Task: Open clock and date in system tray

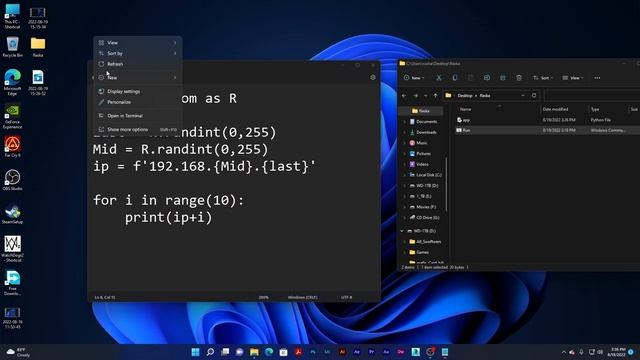Action: [x=616, y=352]
